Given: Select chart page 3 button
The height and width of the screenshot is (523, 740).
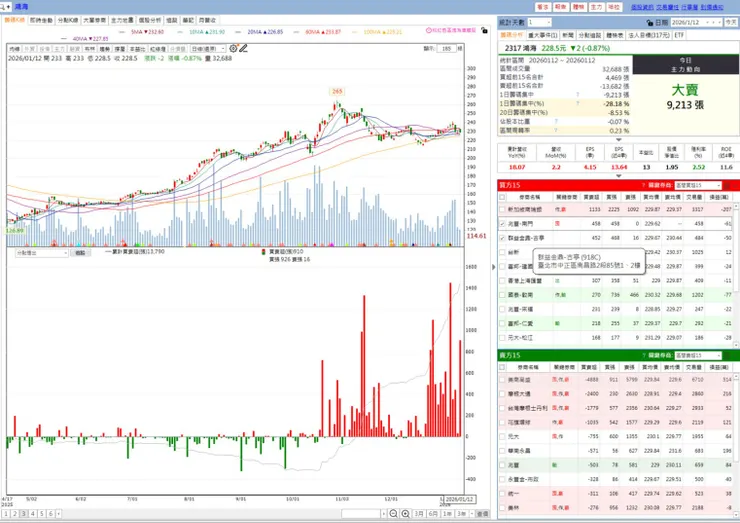Looking at the screenshot, I should (x=24, y=514).
